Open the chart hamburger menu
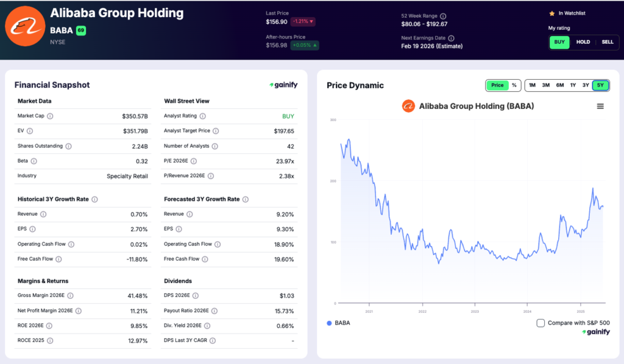 point(600,106)
